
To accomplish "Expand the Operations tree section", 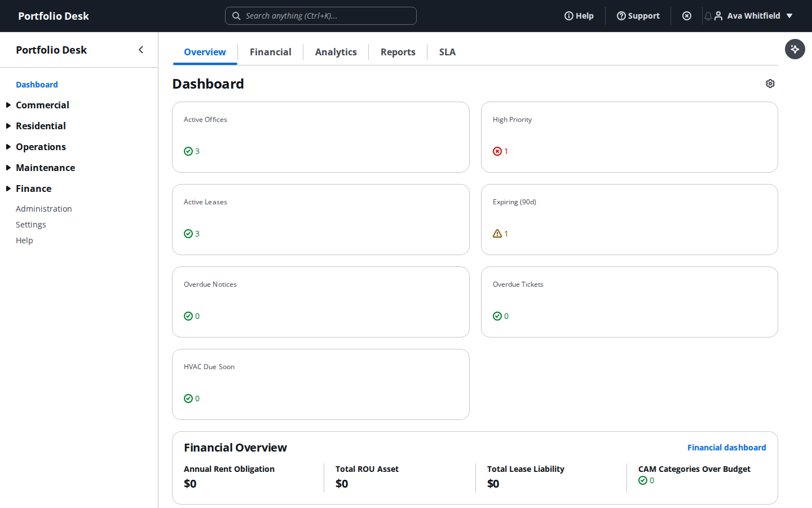I will 8,147.
